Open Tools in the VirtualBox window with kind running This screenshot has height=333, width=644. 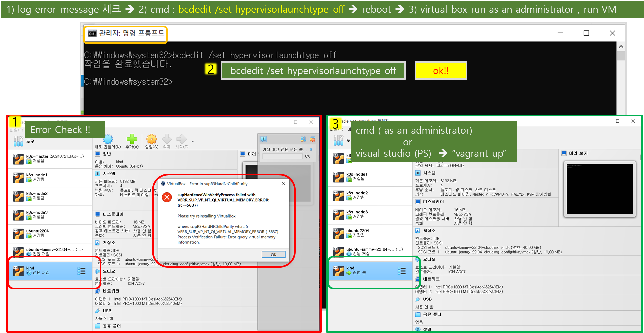[x=342, y=141]
